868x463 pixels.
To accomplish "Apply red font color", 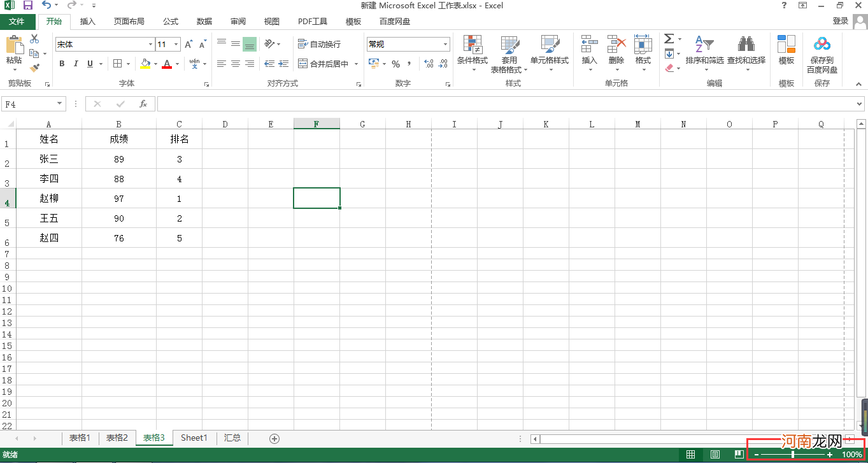I will (x=167, y=64).
